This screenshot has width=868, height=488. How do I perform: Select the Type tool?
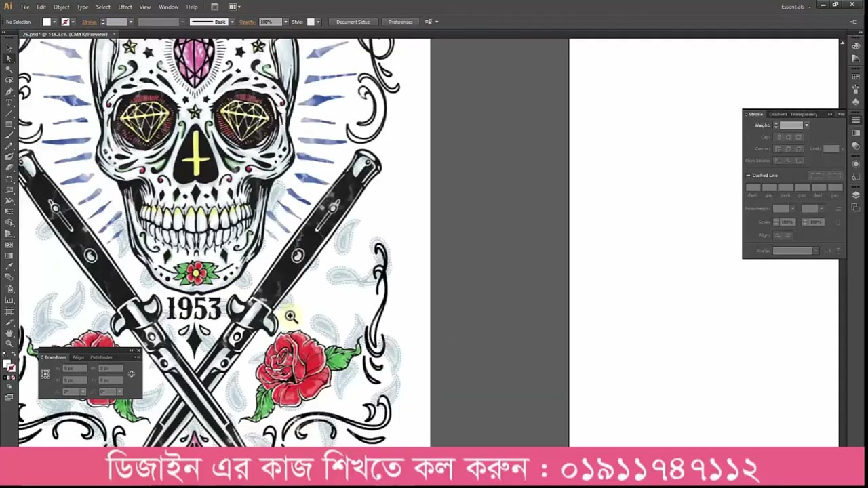coord(9,102)
